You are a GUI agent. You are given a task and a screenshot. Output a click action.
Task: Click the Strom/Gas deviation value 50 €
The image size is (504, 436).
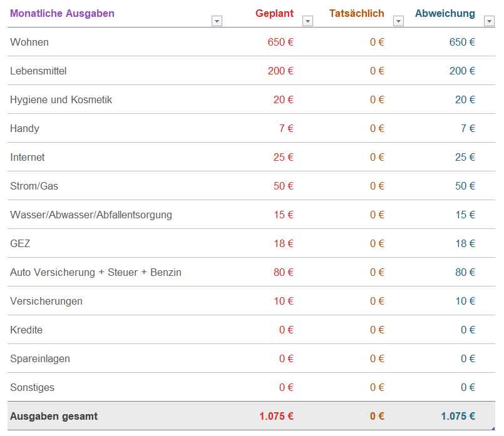pyautogui.click(x=465, y=186)
